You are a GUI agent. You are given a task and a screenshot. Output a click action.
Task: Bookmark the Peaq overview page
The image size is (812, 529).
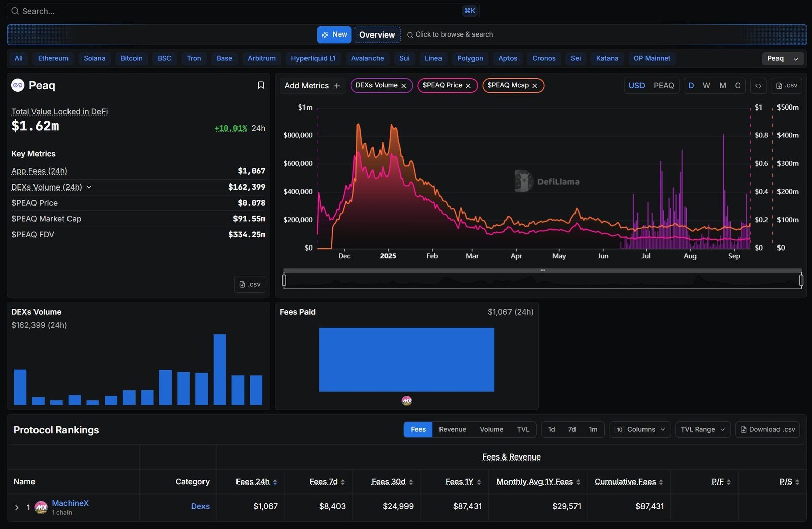[261, 85]
